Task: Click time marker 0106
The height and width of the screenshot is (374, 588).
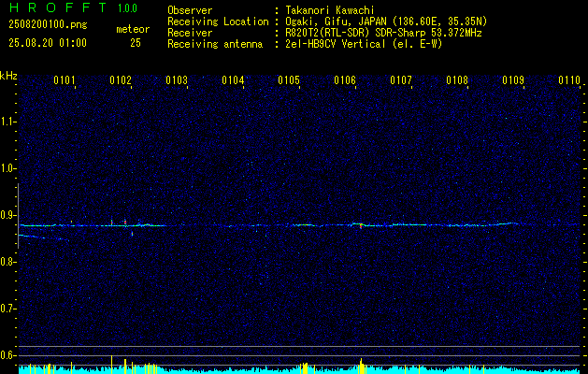Action: (345, 80)
